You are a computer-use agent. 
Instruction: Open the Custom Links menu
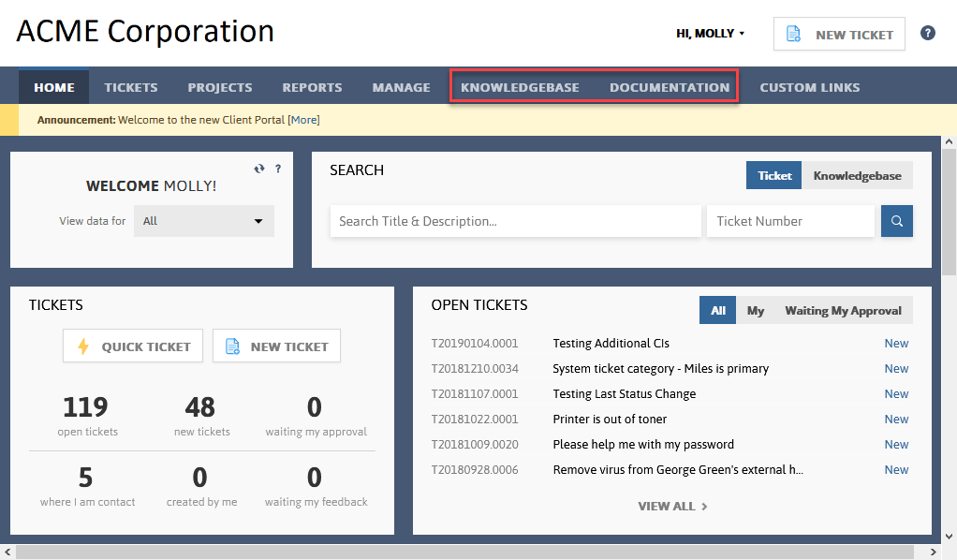pos(809,87)
